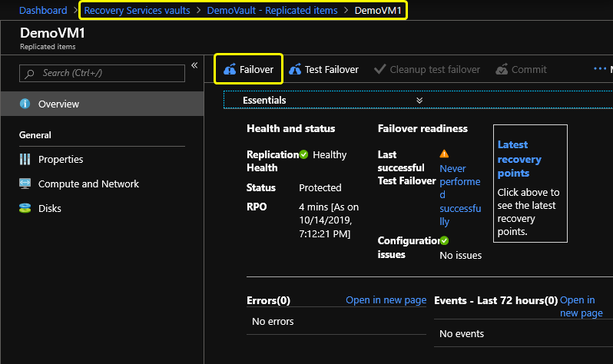Go to Recovery Services vaults breadcrumb
This screenshot has width=613, height=364.
(137, 10)
